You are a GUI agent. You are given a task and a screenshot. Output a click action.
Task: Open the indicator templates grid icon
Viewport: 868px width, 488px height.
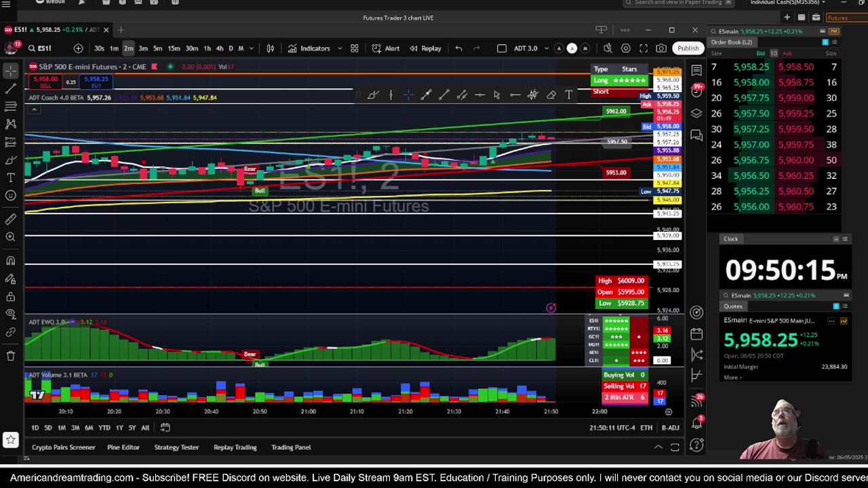[354, 48]
